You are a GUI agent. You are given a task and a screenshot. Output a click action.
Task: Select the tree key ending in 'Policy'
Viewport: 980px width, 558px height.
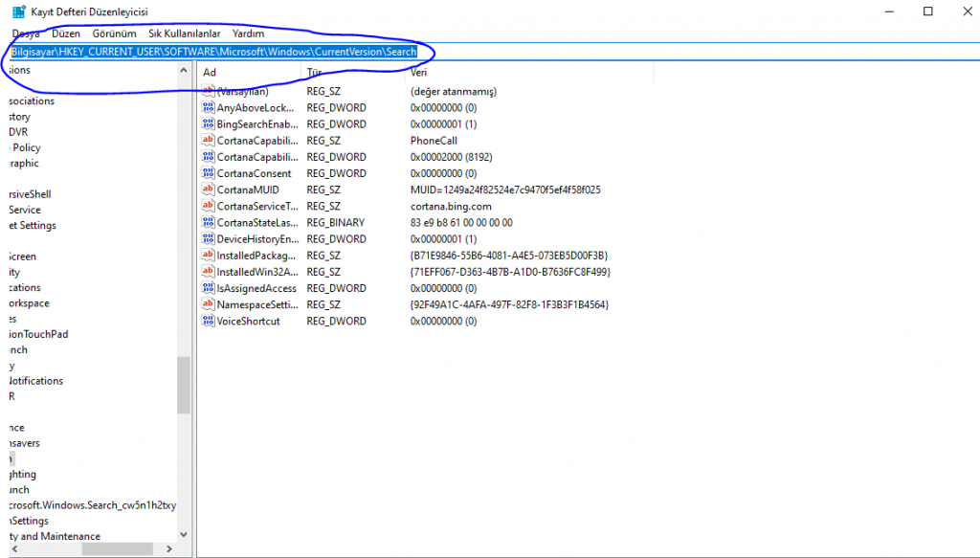[x=25, y=147]
